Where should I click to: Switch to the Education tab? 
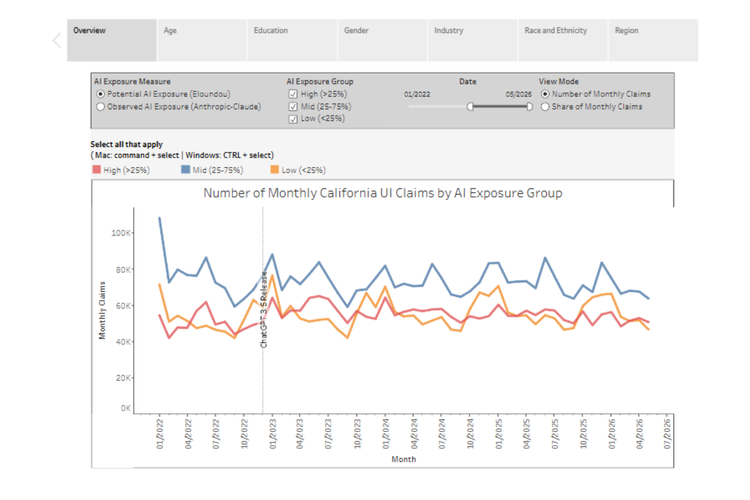292,40
